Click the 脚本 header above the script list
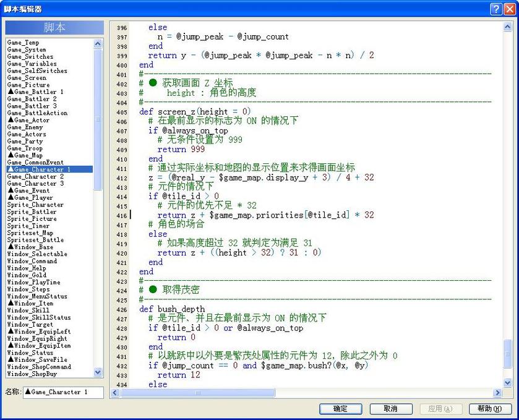The width and height of the screenshot is (519, 420). point(54,27)
